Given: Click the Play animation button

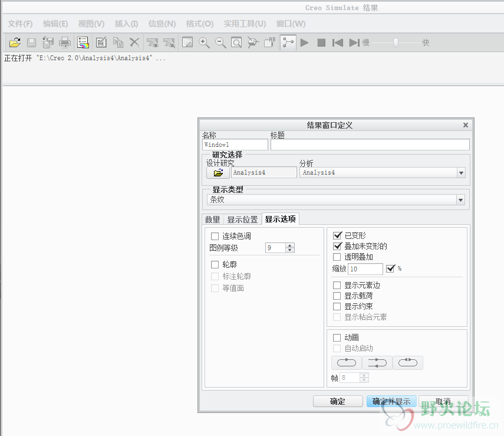Looking at the screenshot, I should coord(304,42).
